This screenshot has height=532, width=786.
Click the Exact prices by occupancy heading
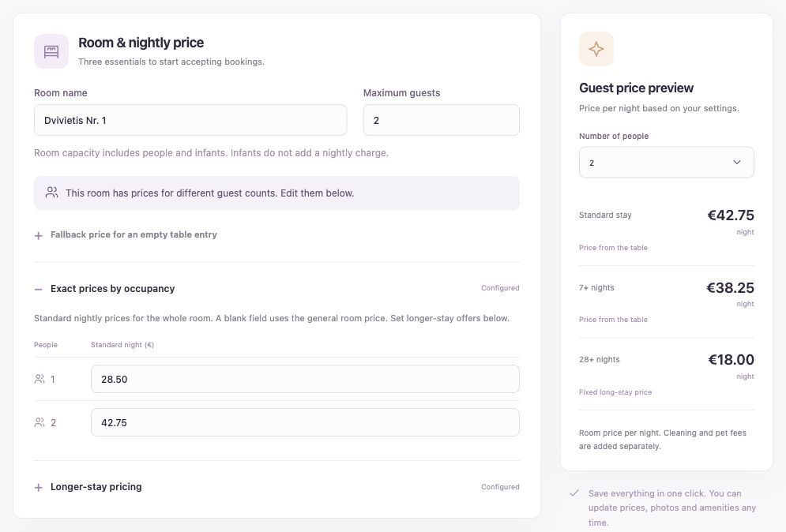click(x=113, y=289)
